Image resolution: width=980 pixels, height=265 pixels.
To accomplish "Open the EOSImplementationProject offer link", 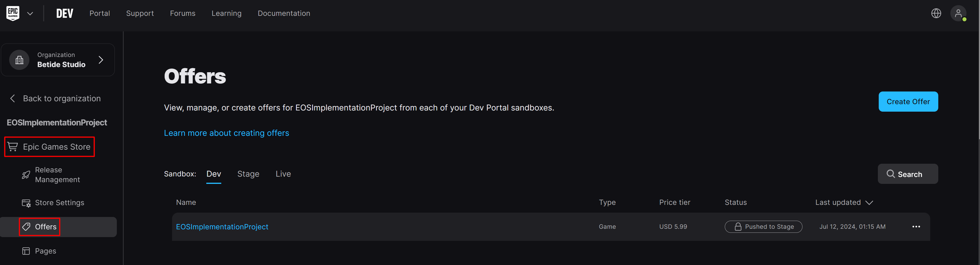I will pos(222,227).
